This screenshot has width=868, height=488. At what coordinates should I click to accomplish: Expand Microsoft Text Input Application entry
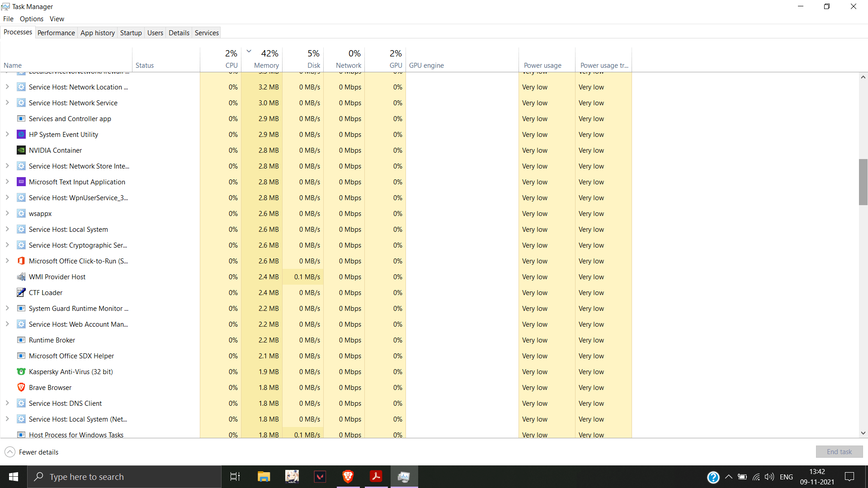(x=7, y=182)
